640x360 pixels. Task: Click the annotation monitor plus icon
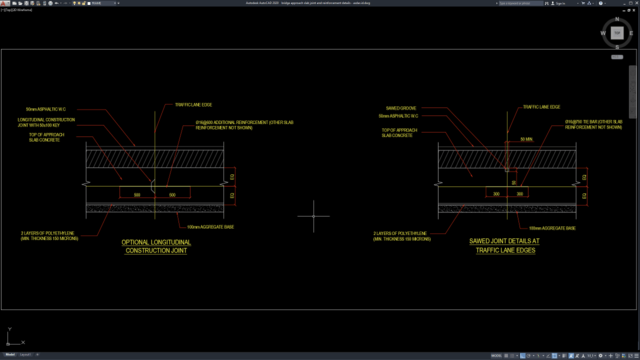pos(611,356)
